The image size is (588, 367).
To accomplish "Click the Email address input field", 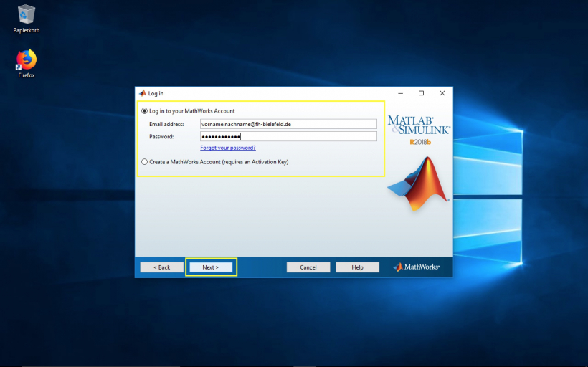I will click(288, 124).
